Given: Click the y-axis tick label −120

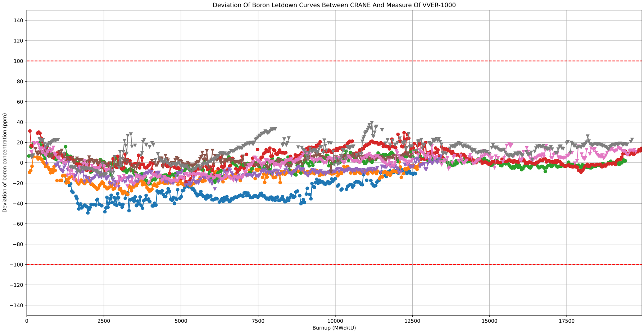Looking at the screenshot, I should pos(17,285).
